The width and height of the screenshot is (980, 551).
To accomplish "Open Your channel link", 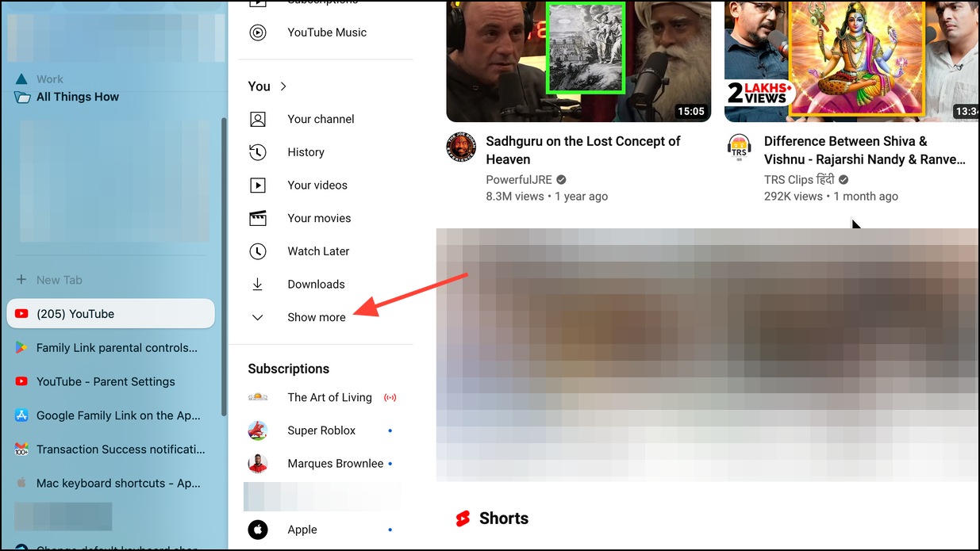I will pos(321,119).
